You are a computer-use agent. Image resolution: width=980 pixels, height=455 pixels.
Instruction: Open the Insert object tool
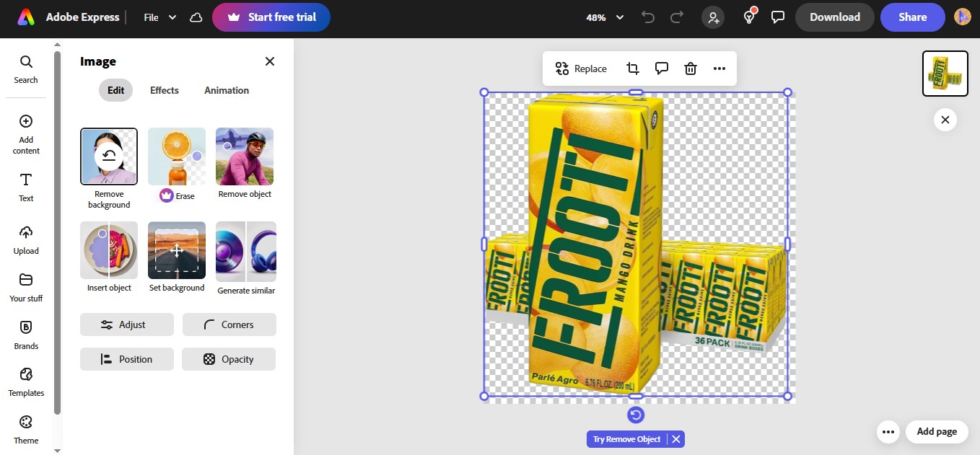[x=108, y=250]
